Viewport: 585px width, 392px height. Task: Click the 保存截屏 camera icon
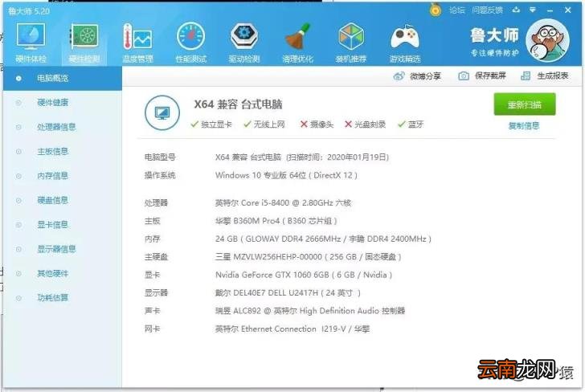click(464, 76)
